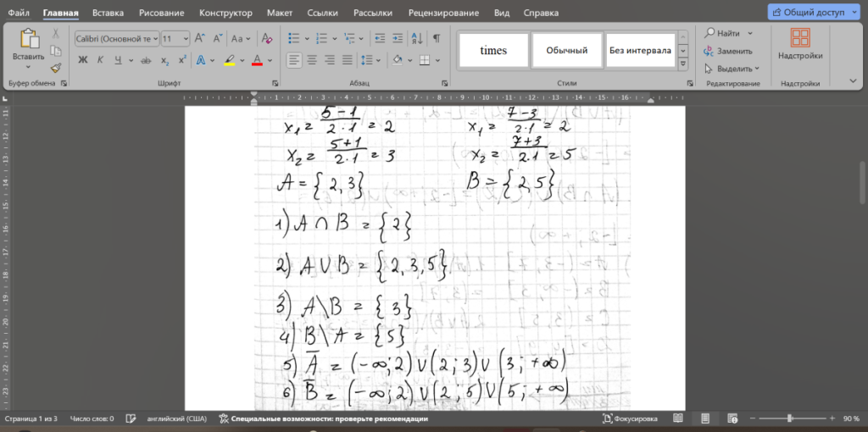Toggle Bold formatting (Ж)
868x432 pixels.
tap(83, 60)
